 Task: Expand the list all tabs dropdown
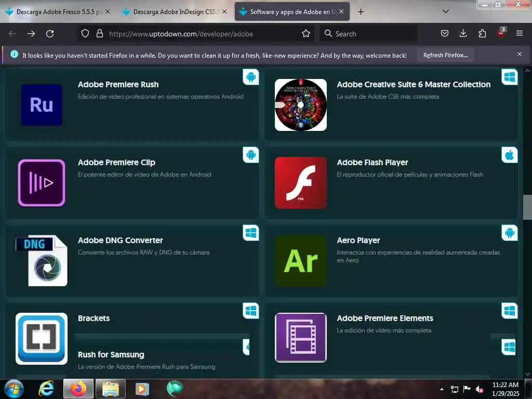(x=446, y=11)
